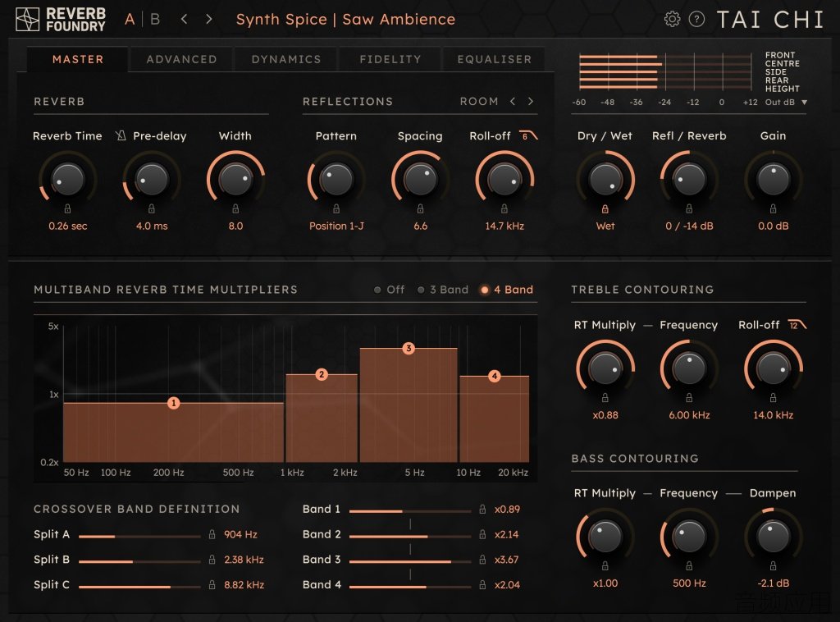The height and width of the screenshot is (622, 840).
Task: Click the 904 Hz Split A value
Action: [240, 534]
